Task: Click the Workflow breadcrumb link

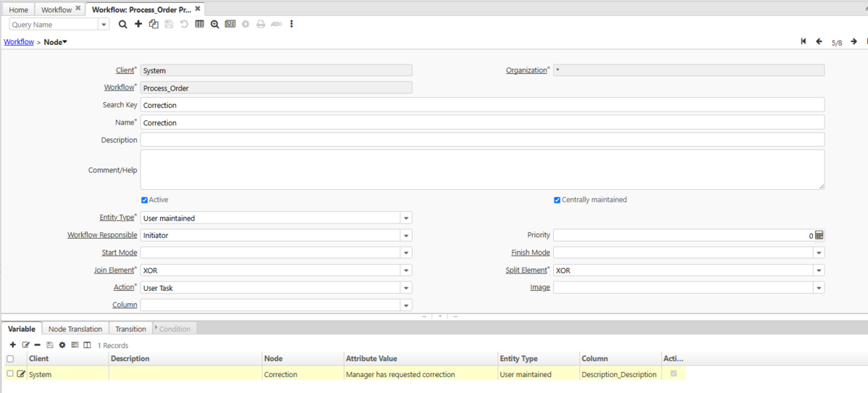Action: click(x=19, y=42)
